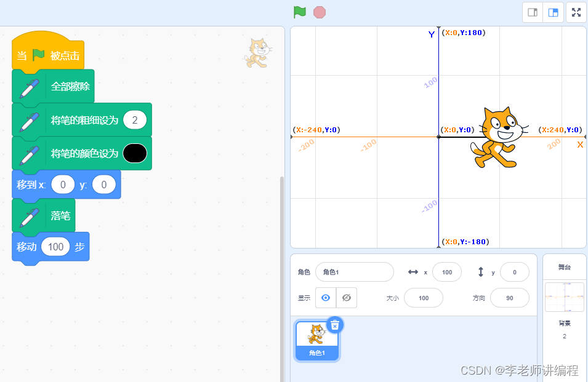Select the 角色1 sprite thumbnail
Viewport: 588px width, 382px height.
[x=317, y=340]
